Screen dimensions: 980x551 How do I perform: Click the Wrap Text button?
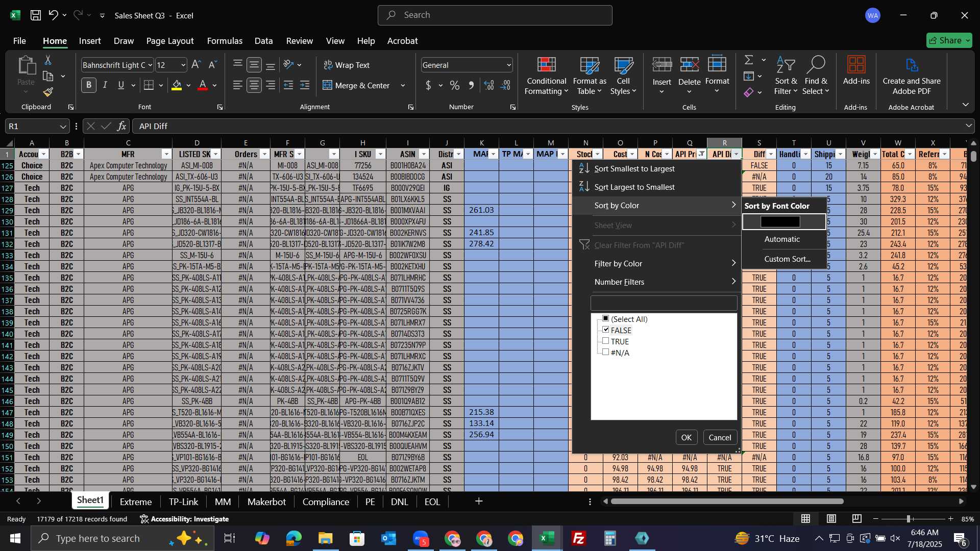coord(347,65)
